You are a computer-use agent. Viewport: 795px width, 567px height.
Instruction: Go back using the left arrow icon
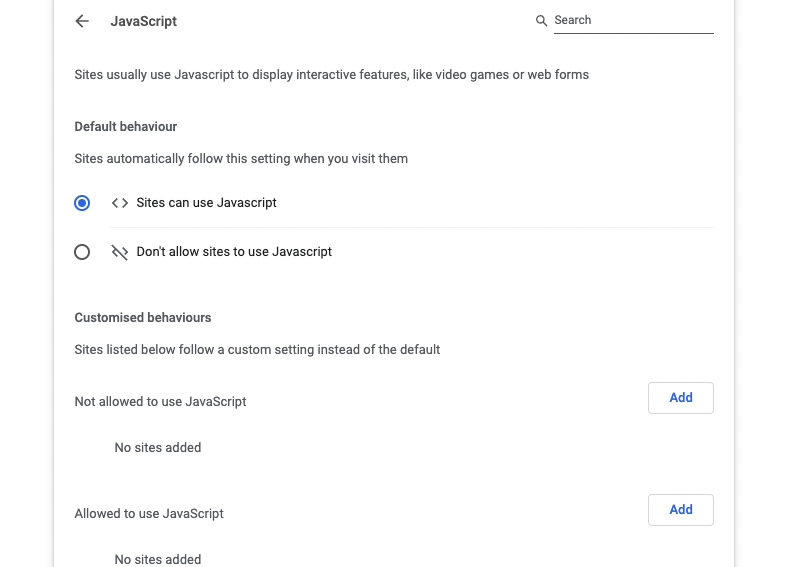pos(82,21)
